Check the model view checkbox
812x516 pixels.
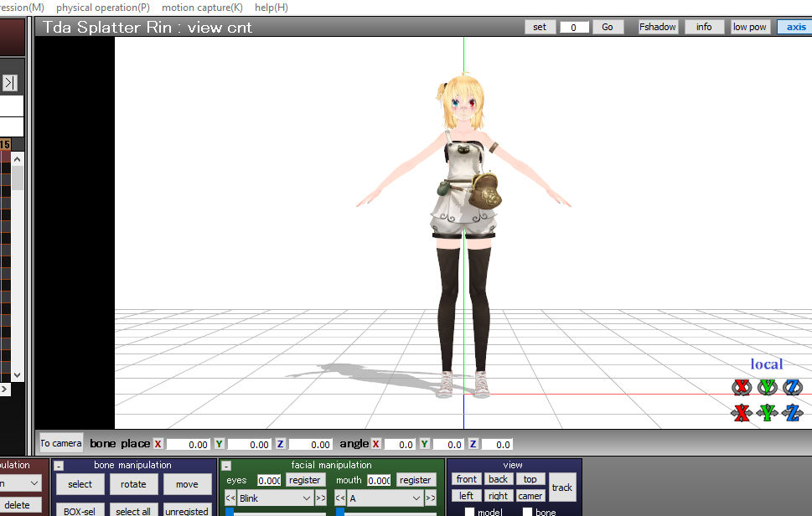pos(469,512)
